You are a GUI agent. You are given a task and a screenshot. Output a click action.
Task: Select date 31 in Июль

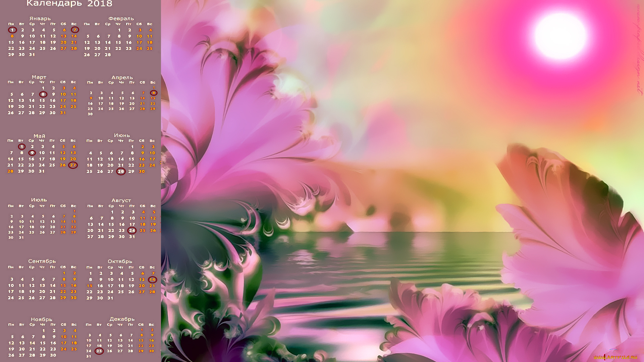point(21,237)
